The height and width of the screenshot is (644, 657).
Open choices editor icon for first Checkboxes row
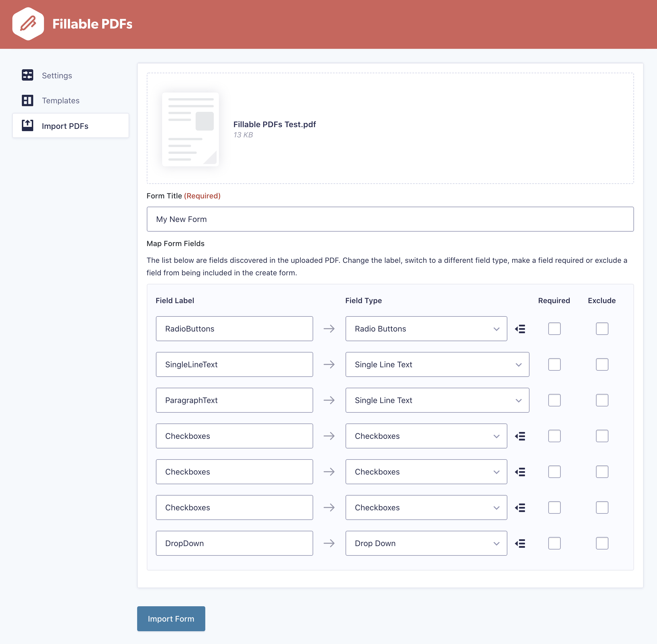520,436
